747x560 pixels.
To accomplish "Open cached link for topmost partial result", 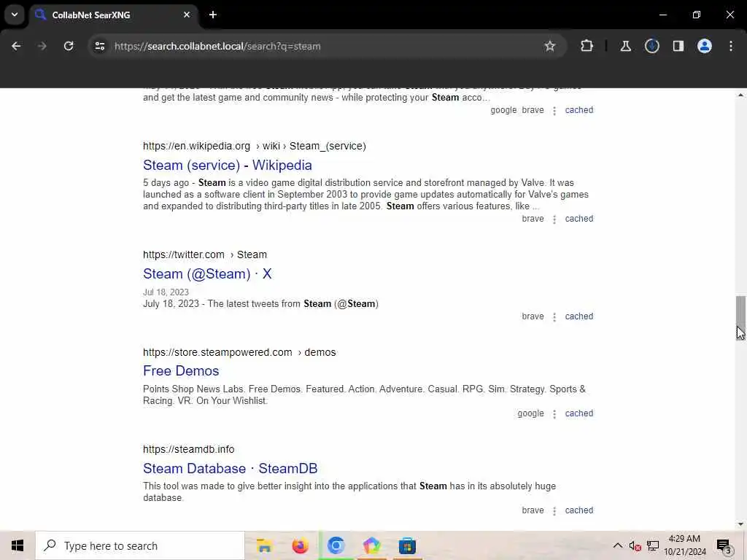I will [578, 111].
